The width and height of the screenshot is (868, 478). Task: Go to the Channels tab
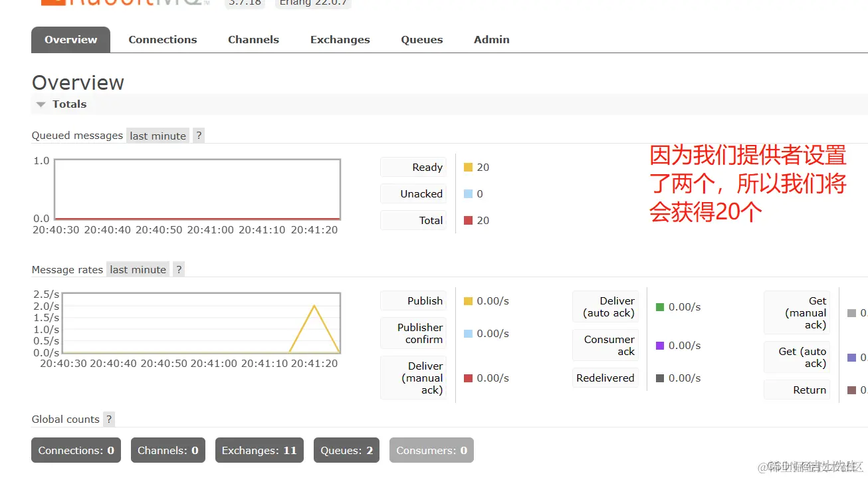(253, 40)
